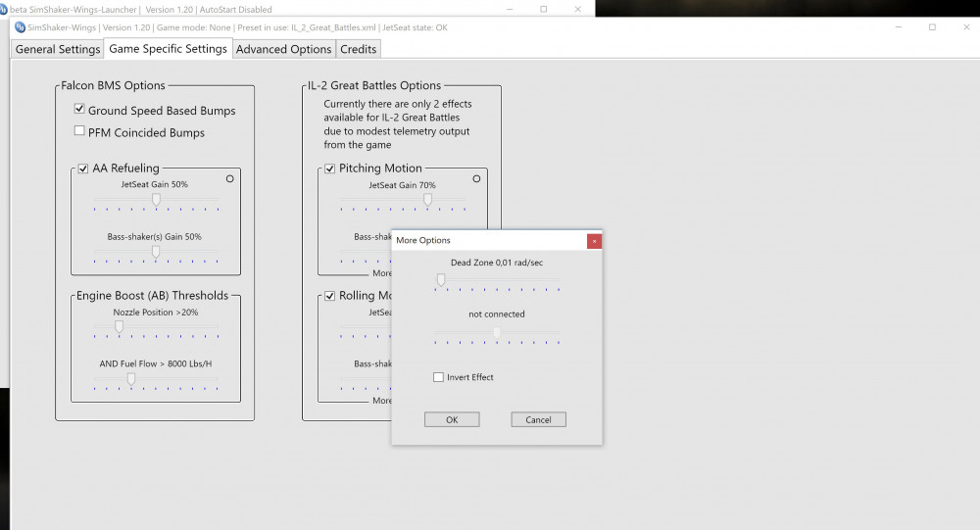Click the SimShaker-Wings-Launcher app icon

[x=4, y=10]
